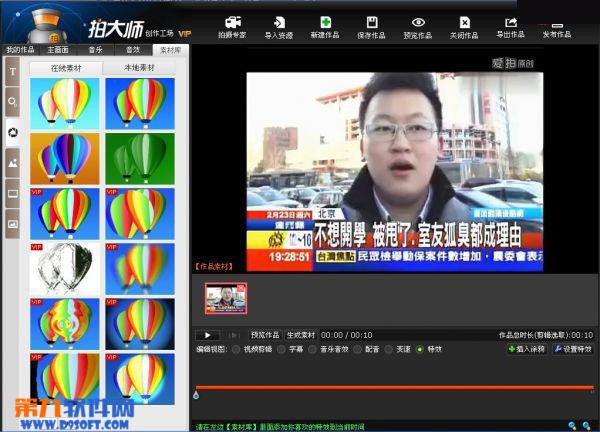This screenshot has width=600, height=432.
Task: Select 音乐音效 edit view radio
Action: [312, 349]
